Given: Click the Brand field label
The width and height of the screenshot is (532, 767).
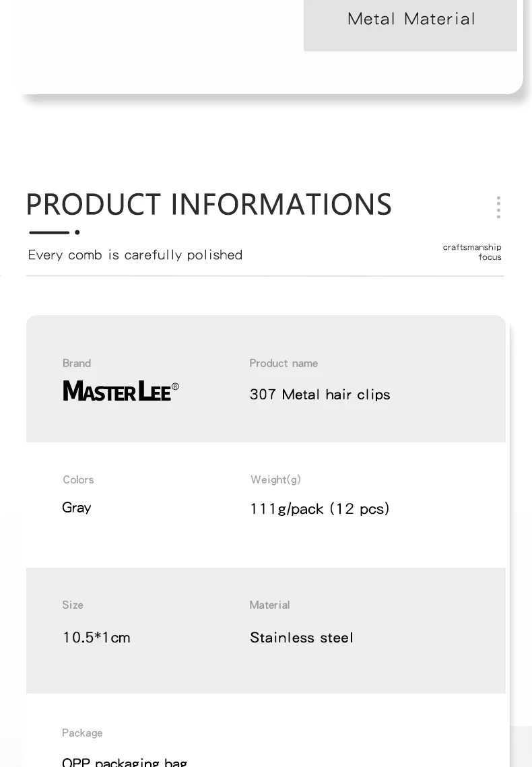Looking at the screenshot, I should pos(77,363).
